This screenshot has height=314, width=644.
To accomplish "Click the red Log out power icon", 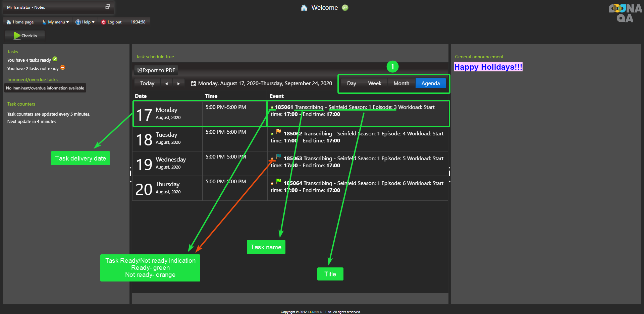I will point(104,22).
